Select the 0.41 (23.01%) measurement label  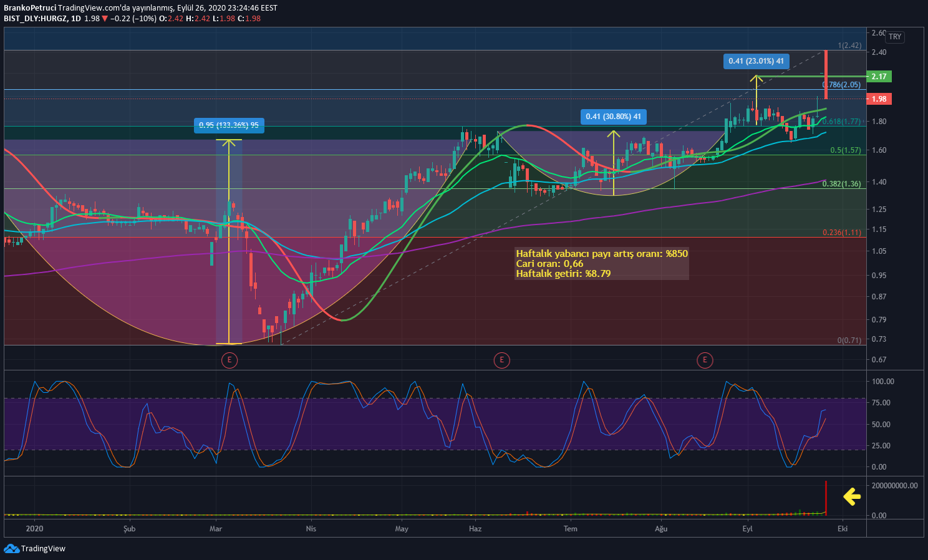click(756, 61)
